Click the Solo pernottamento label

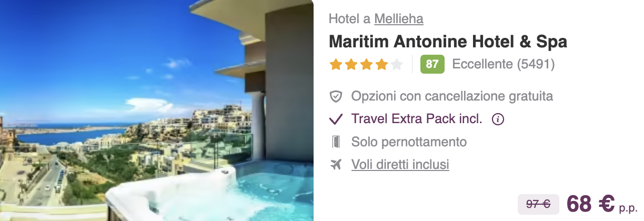(409, 142)
